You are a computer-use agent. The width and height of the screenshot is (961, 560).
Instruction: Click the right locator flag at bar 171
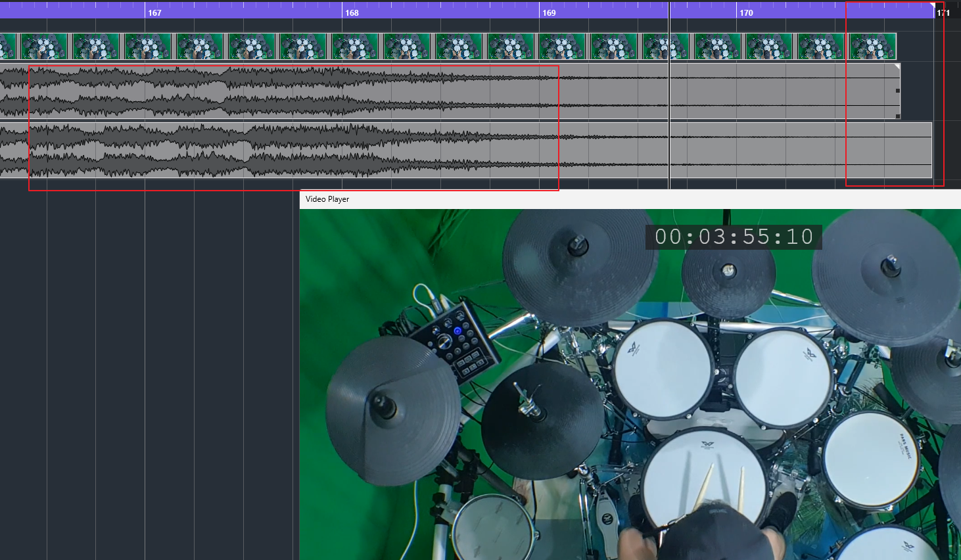coord(931,6)
